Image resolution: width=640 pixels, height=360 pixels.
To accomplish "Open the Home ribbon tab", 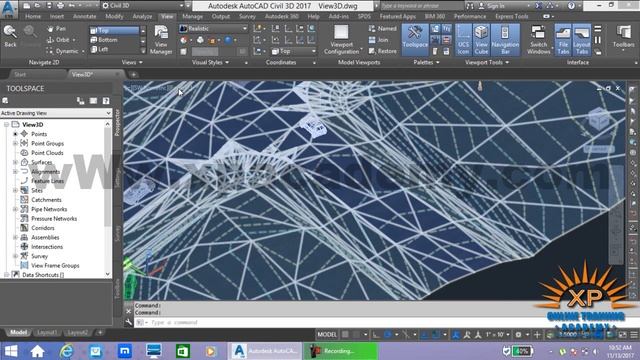I will coord(33,16).
